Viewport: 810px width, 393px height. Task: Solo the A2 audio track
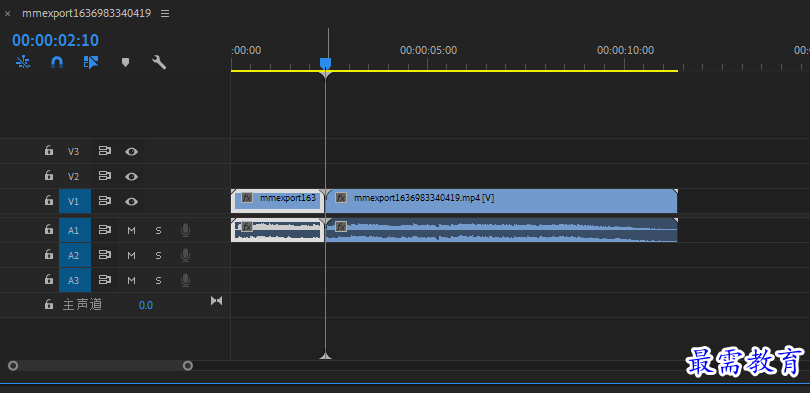tap(159, 255)
